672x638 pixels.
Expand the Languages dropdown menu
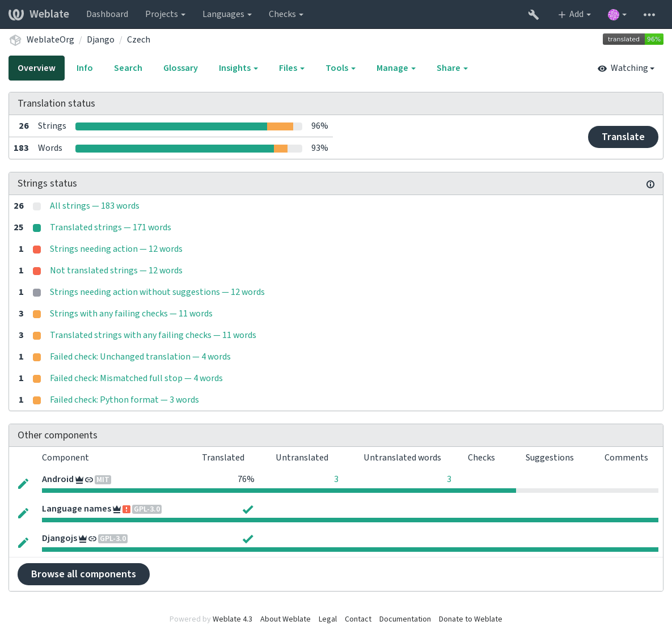tap(227, 14)
